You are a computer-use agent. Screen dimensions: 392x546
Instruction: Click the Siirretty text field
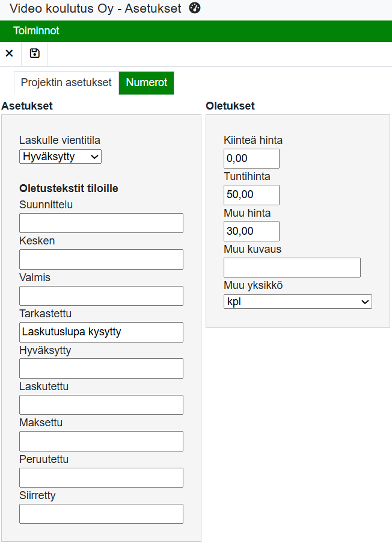(x=101, y=513)
